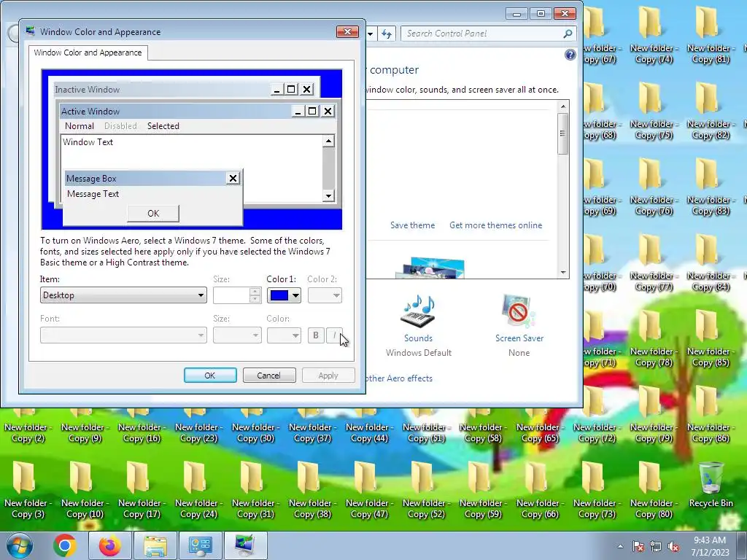Select the New folder - Copy (38) icon
The image size is (747, 560).
pos(312,490)
